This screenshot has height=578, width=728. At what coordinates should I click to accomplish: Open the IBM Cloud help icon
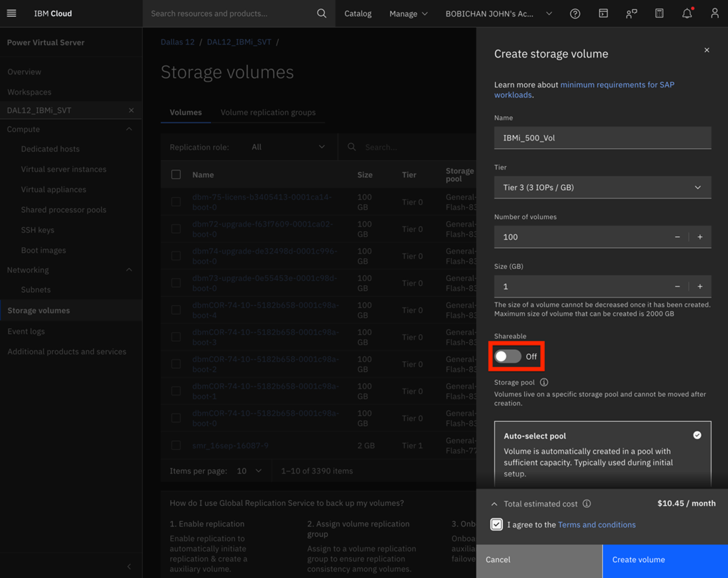pos(574,13)
